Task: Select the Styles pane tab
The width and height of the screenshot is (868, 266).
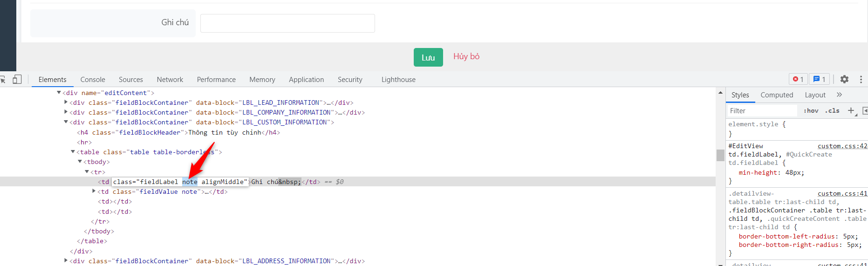Action: click(740, 95)
